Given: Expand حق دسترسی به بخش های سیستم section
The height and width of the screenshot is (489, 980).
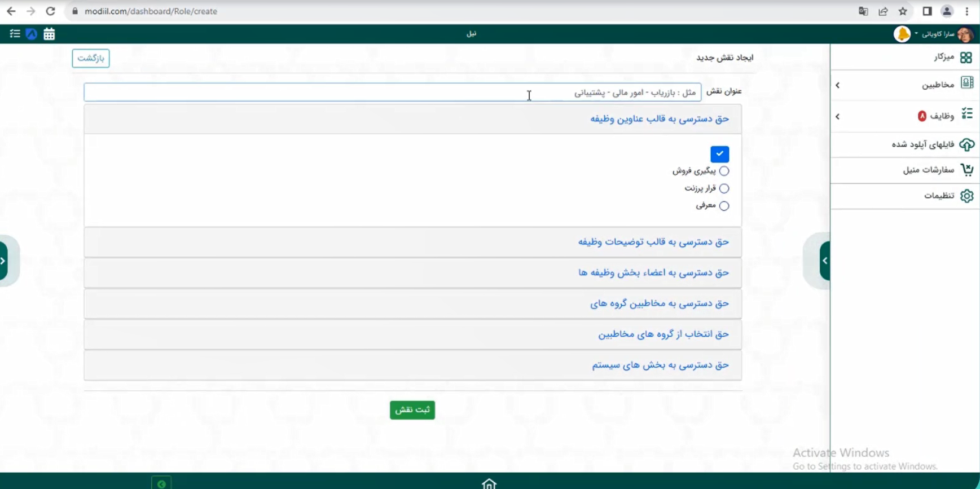Looking at the screenshot, I should (660, 365).
